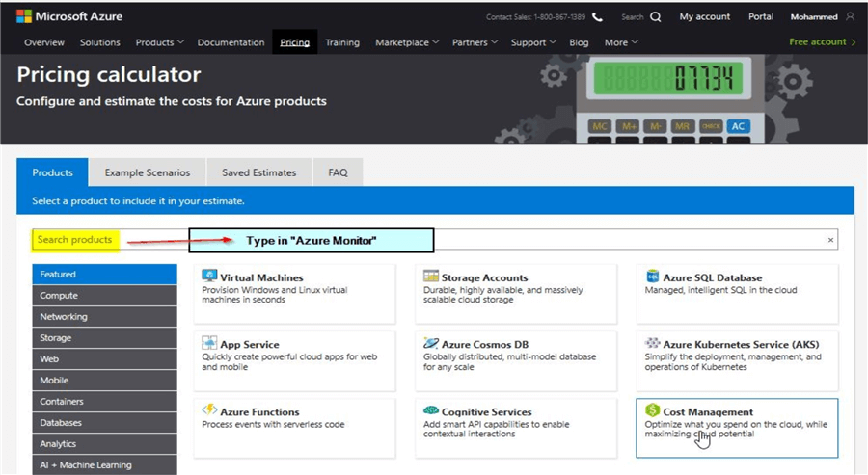This screenshot has height=475, width=868.
Task: Click the Mohammed user name
Action: [814, 17]
